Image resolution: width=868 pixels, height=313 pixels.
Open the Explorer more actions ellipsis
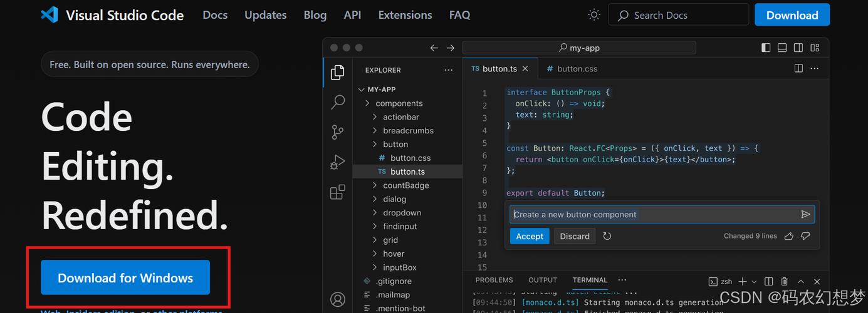[448, 70]
